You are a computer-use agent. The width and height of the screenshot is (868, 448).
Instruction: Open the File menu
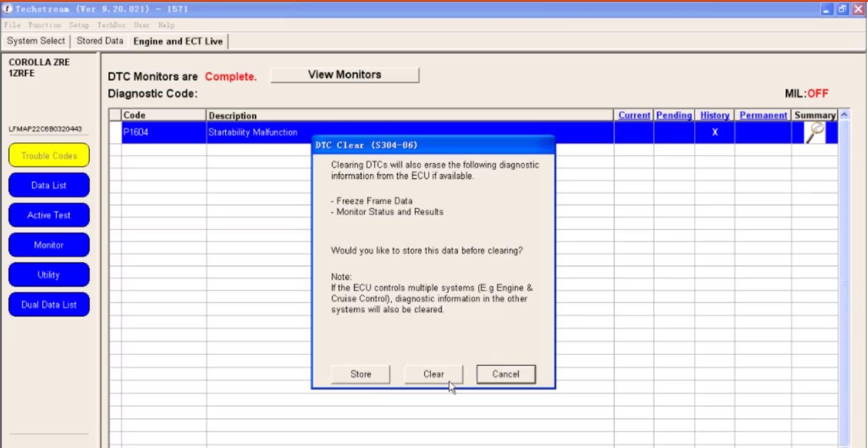click(x=12, y=26)
